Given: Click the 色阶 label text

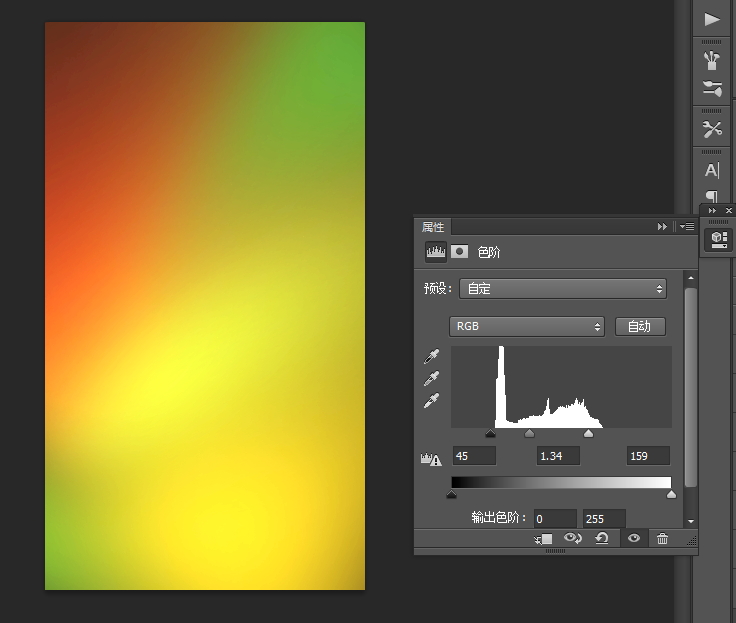Looking at the screenshot, I should coord(489,252).
